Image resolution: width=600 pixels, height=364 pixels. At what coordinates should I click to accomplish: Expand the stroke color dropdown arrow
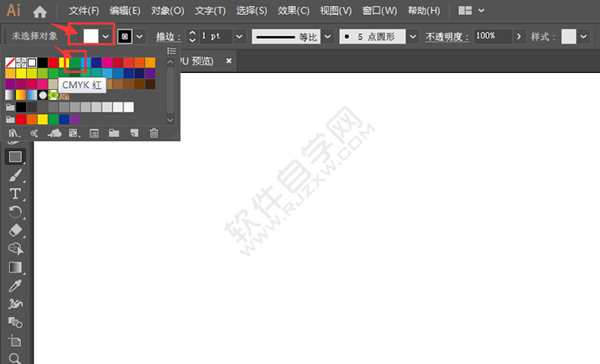tap(139, 37)
